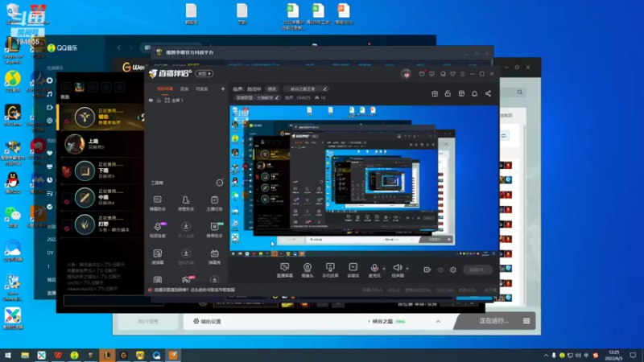
Task: Open the streaming settings gear icon
Action: coord(453,269)
